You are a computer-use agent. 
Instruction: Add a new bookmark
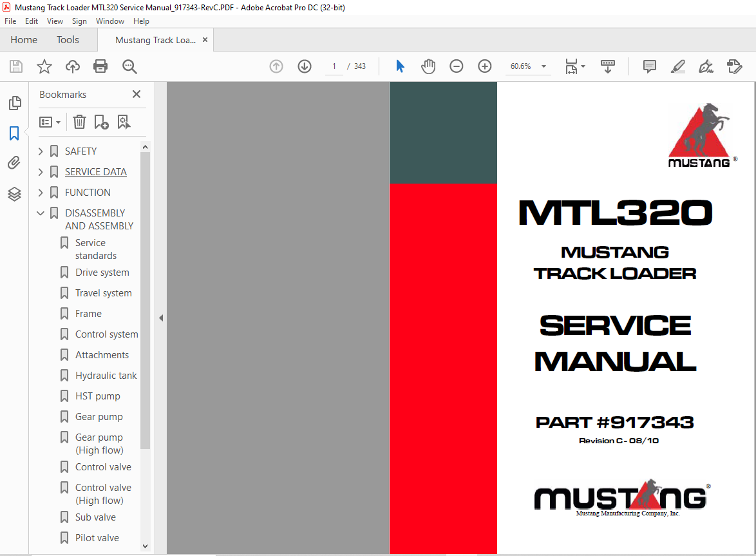[101, 122]
